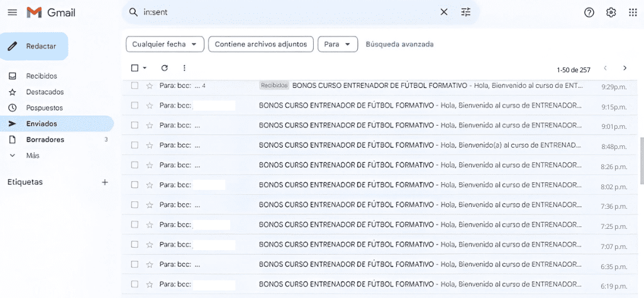Clear the search with the X icon
The width and height of the screenshot is (644, 298).
pyautogui.click(x=444, y=12)
